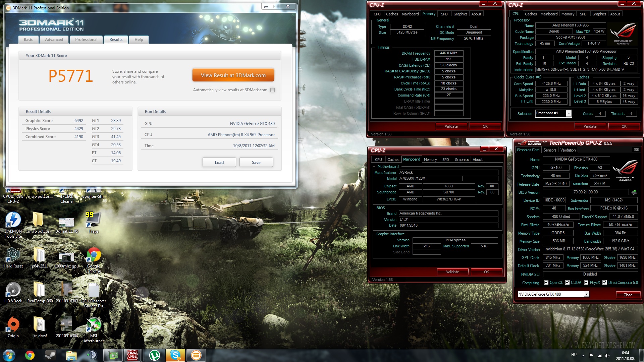Screen dimensions: 644x362
Task: Show hidden system tray icons arrow
Action: click(583, 355)
